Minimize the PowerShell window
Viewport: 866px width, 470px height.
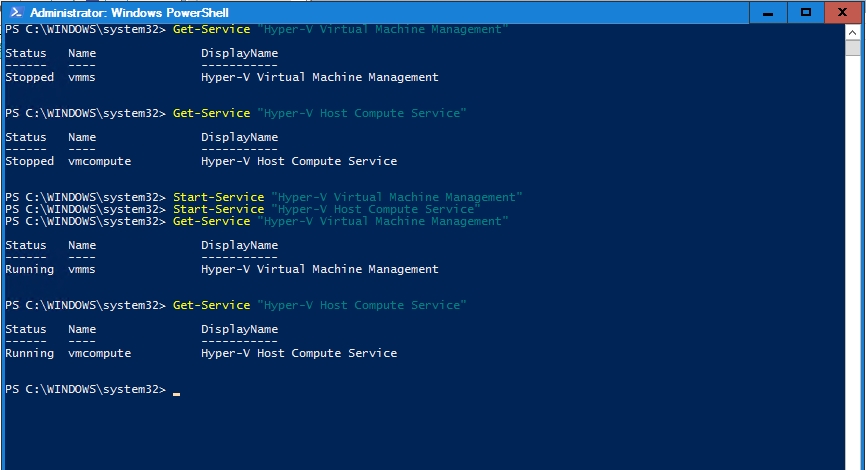pos(768,12)
